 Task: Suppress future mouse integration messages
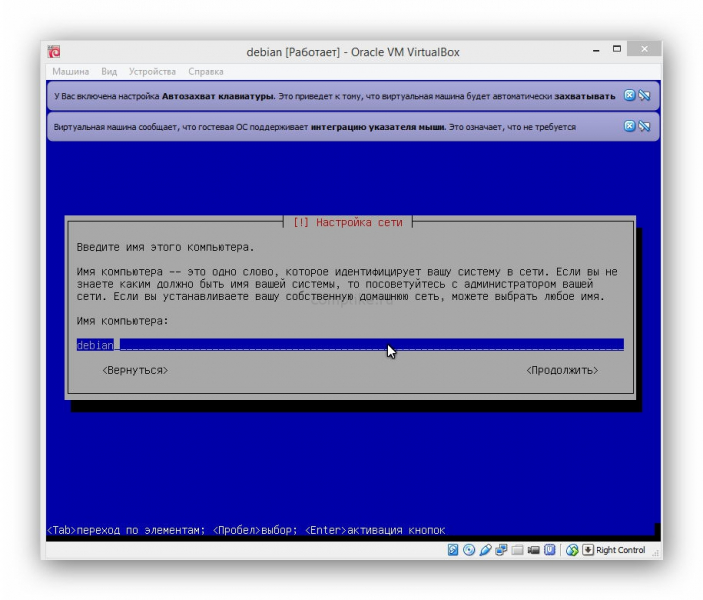[644, 127]
